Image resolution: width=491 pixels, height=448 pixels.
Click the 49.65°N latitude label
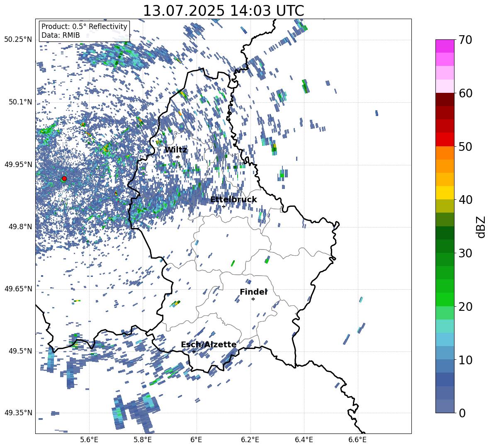[x=18, y=289]
